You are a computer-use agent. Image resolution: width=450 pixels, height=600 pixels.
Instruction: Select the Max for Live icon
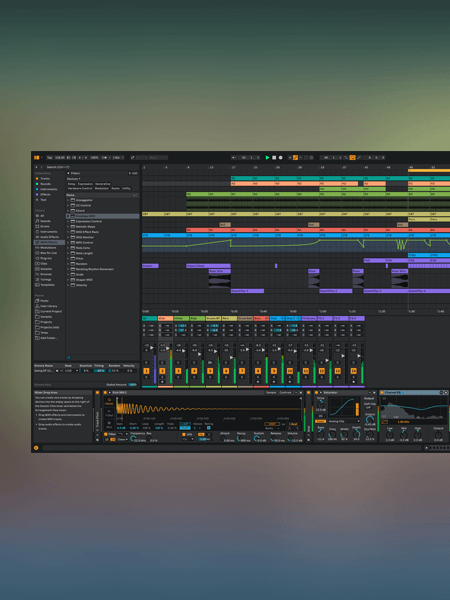[x=37, y=253]
